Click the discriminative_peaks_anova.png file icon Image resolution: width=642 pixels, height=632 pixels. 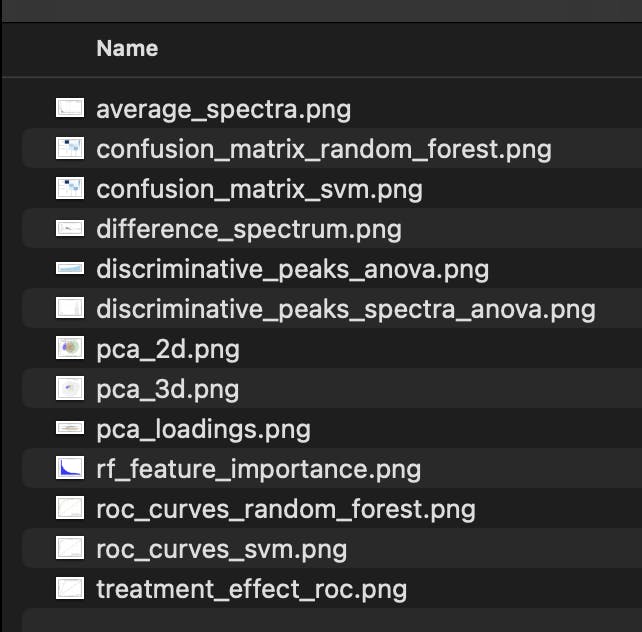[70, 269]
